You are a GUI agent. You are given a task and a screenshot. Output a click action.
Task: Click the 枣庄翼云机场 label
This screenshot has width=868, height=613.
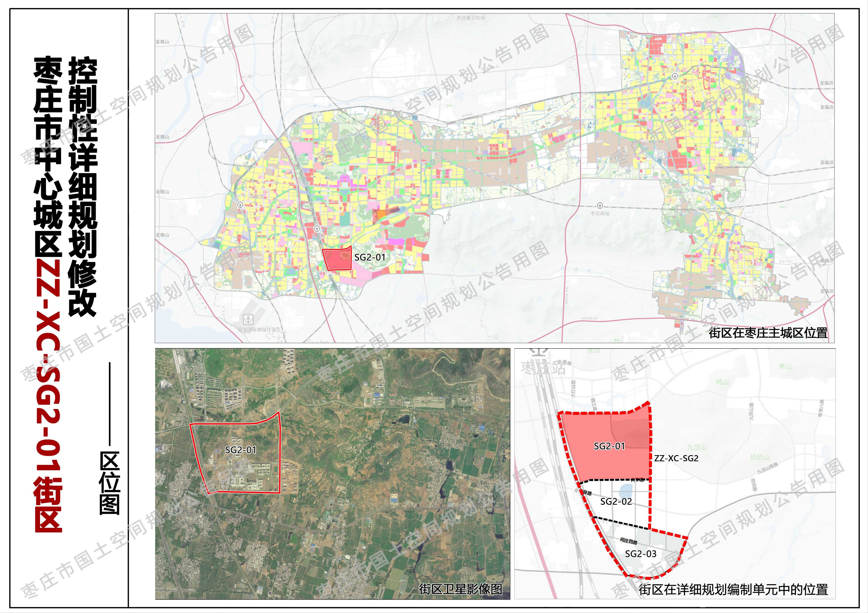click(x=471, y=18)
